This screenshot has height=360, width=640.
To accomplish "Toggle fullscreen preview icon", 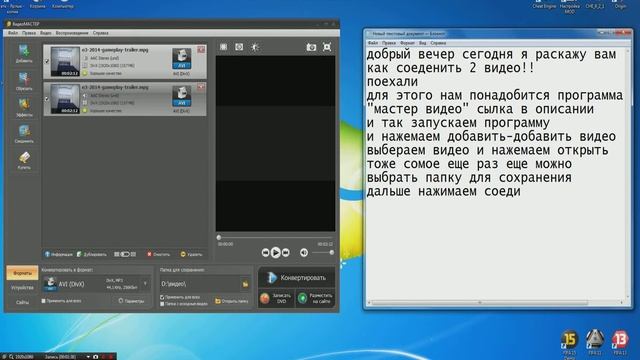I will click(x=327, y=47).
